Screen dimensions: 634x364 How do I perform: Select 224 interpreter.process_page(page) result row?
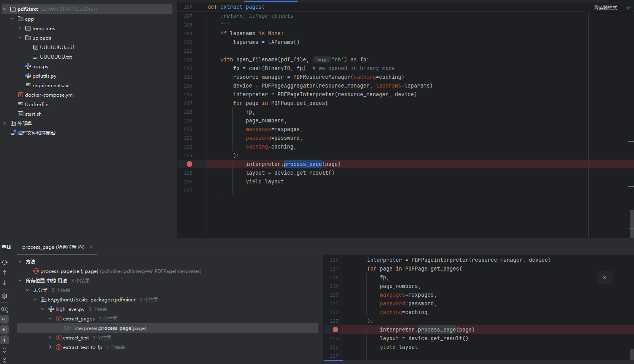pos(168,328)
